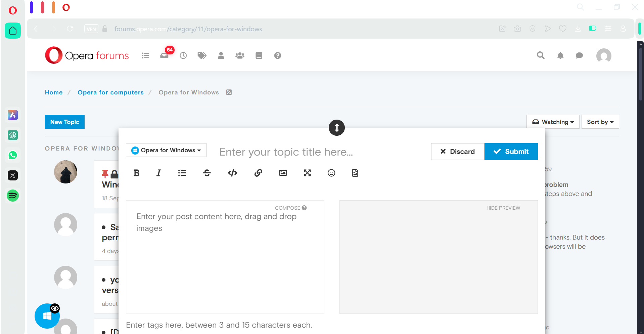The image size is (644, 334).
Task: Add page to bookmarks heart icon
Action: pos(563,29)
